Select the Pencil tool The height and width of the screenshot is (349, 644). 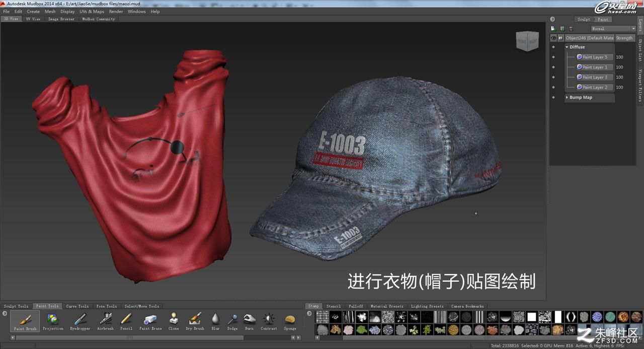tap(126, 321)
